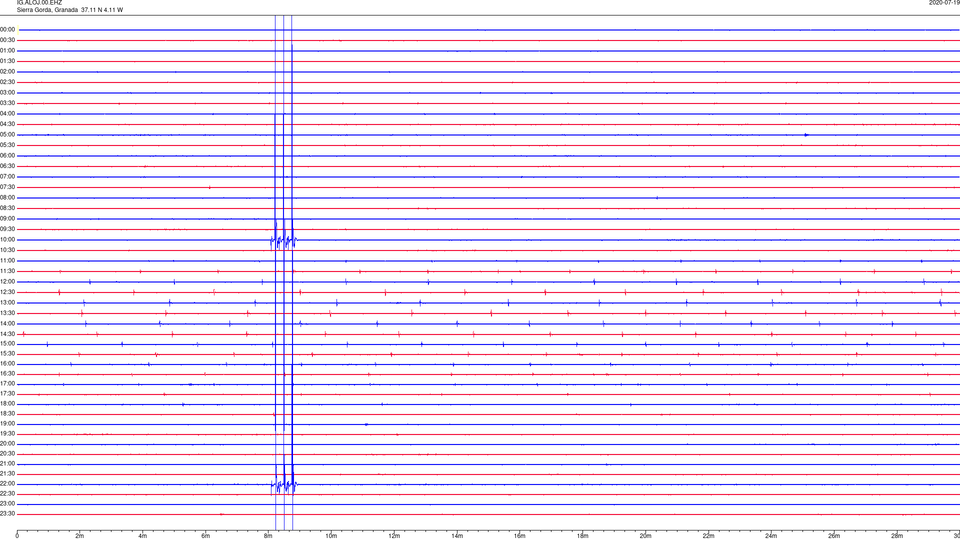The image size is (960, 540).
Task: Select the 22:00 trace time label
Action: tap(7, 484)
